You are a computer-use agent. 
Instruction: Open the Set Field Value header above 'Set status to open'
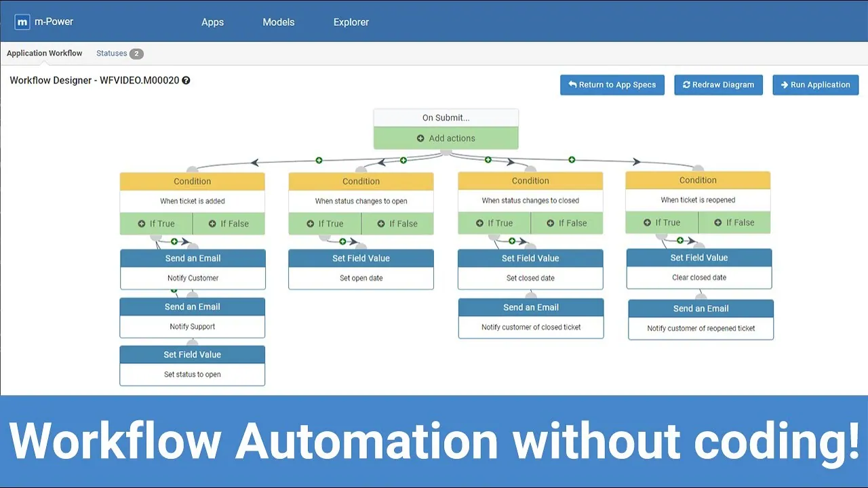tap(193, 354)
